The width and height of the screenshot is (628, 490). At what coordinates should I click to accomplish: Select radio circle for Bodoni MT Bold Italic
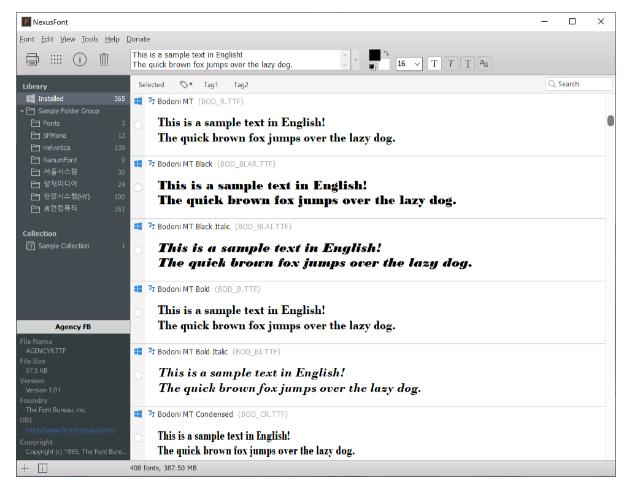[138, 375]
